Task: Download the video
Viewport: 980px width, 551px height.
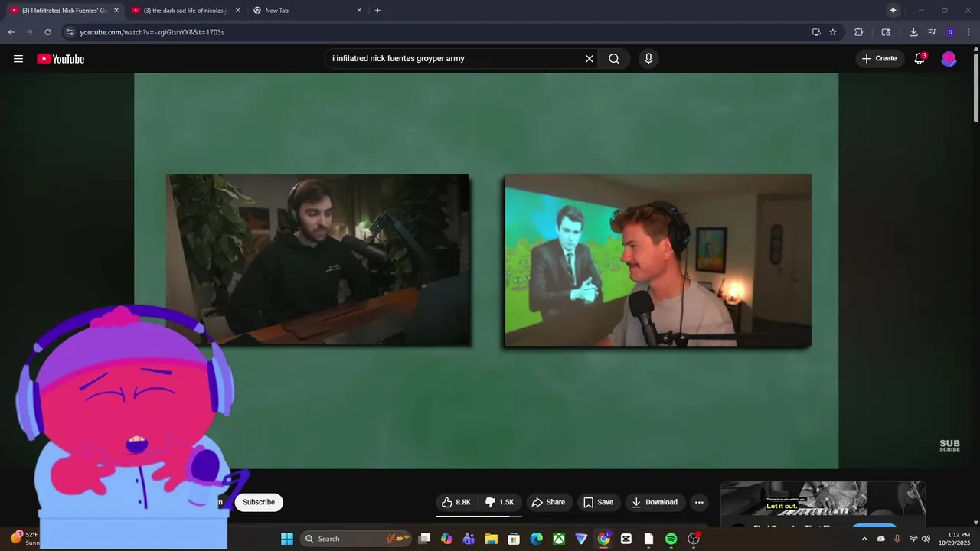Action: [x=655, y=502]
